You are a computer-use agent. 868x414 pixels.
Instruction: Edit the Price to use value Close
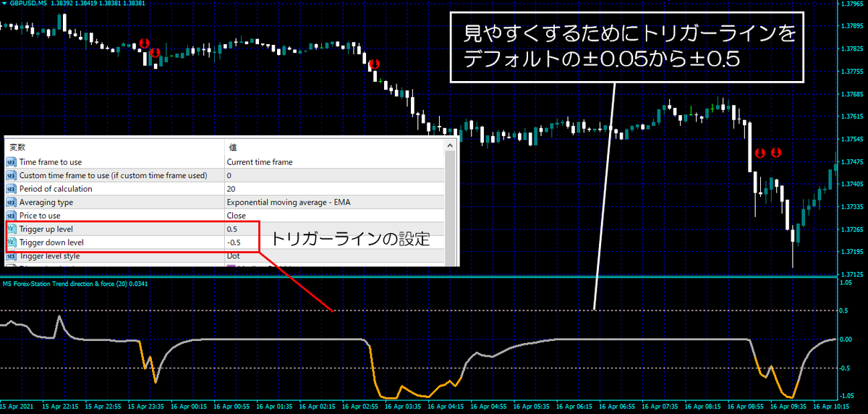tap(237, 216)
